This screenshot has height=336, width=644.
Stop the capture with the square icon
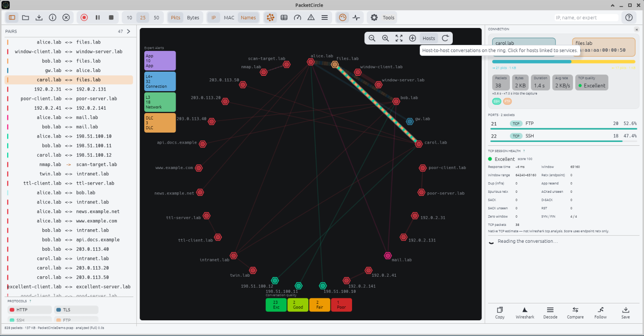pyautogui.click(x=111, y=17)
